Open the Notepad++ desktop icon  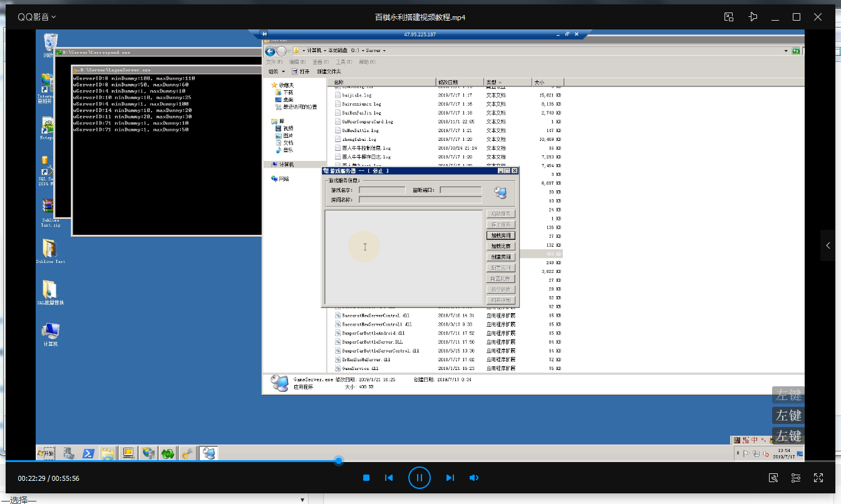48,128
